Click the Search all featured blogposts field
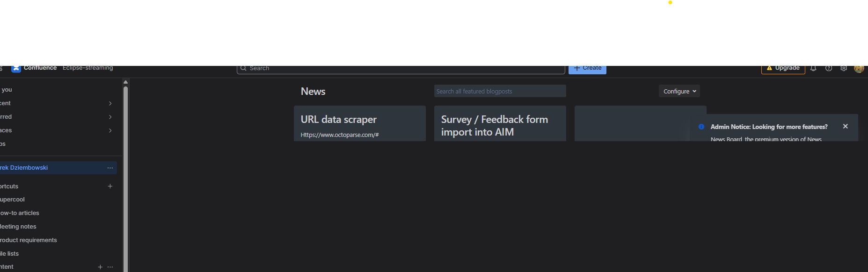The image size is (868, 272). tap(500, 91)
